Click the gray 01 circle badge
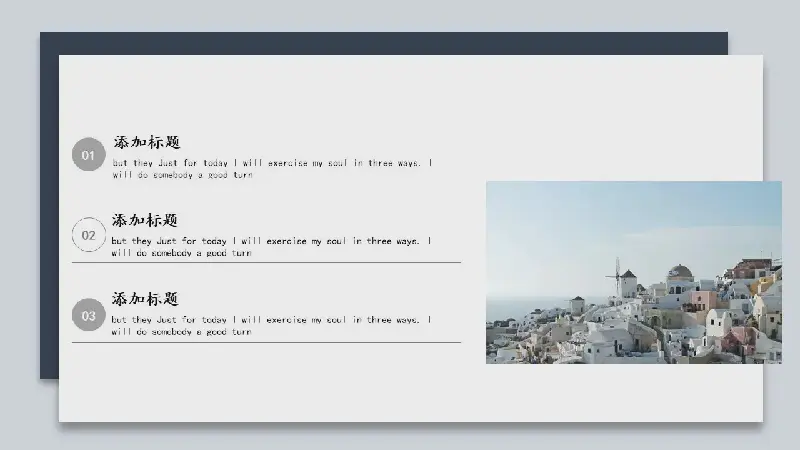800x450 pixels. pos(88,156)
